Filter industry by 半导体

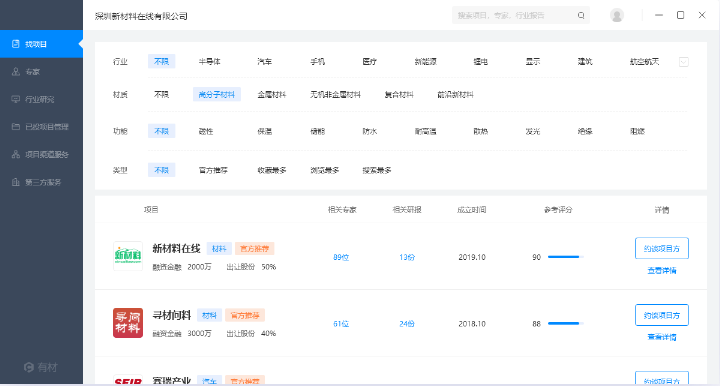[x=209, y=62]
